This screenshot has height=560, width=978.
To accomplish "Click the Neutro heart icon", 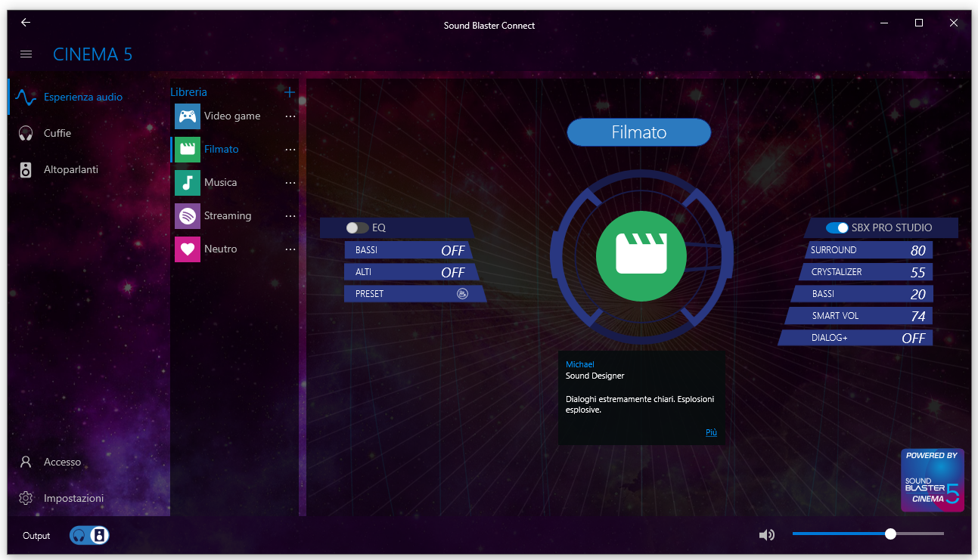I will [x=188, y=249].
